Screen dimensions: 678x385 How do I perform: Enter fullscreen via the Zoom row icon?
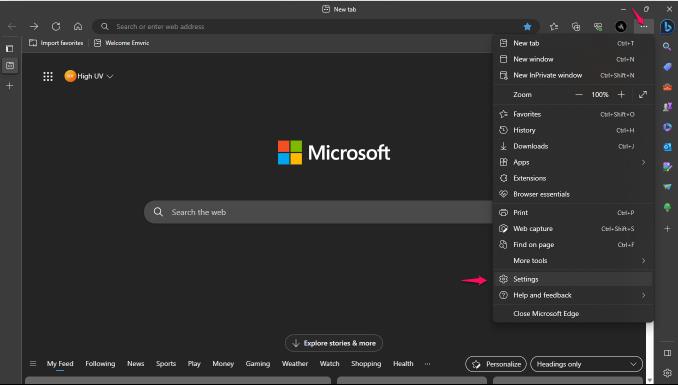click(643, 94)
